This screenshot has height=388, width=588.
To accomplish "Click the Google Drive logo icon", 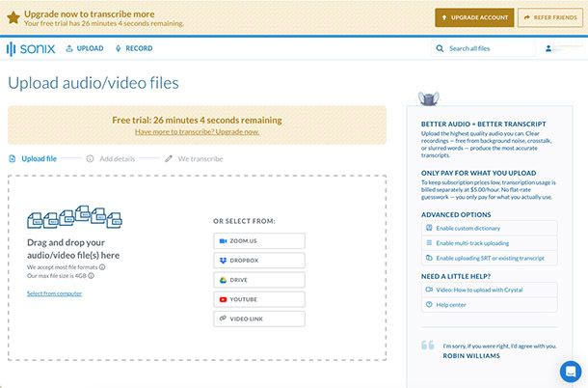I will pyautogui.click(x=223, y=280).
